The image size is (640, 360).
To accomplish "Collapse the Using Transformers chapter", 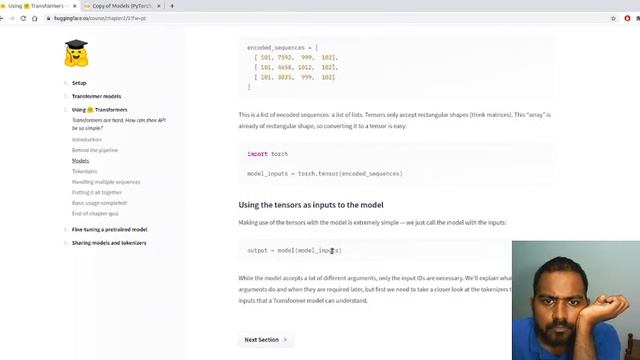I will [99, 110].
